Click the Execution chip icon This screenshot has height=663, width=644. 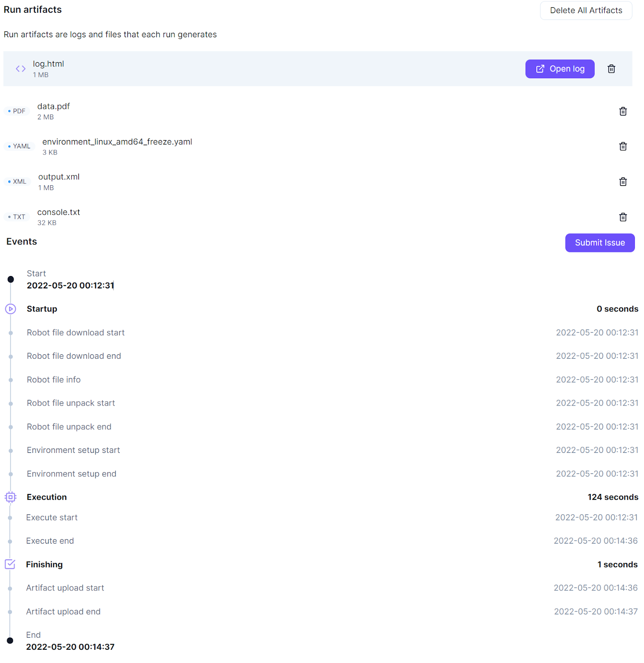[x=10, y=497]
